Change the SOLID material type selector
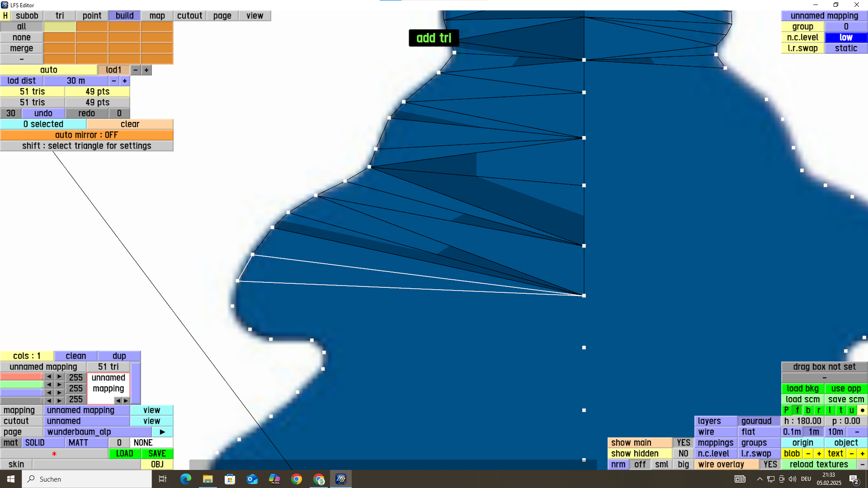The image size is (868, 488). coord(43,443)
